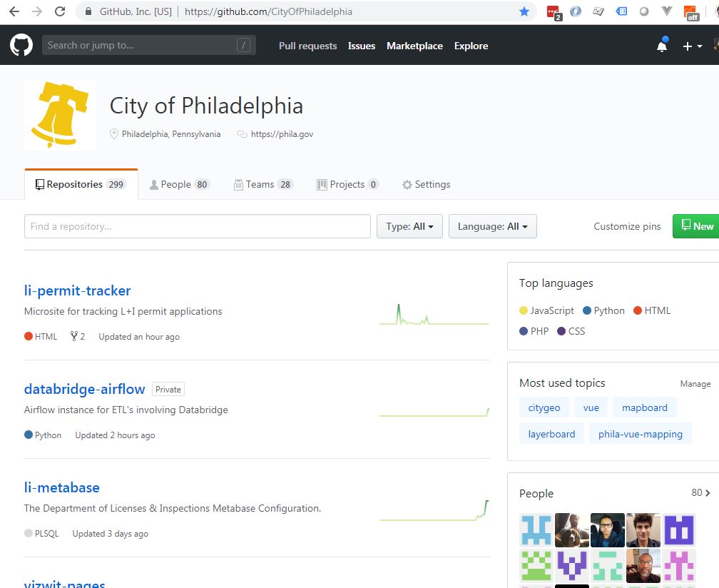Open the red extension with badge 2
The image size is (719, 588).
coord(554,12)
